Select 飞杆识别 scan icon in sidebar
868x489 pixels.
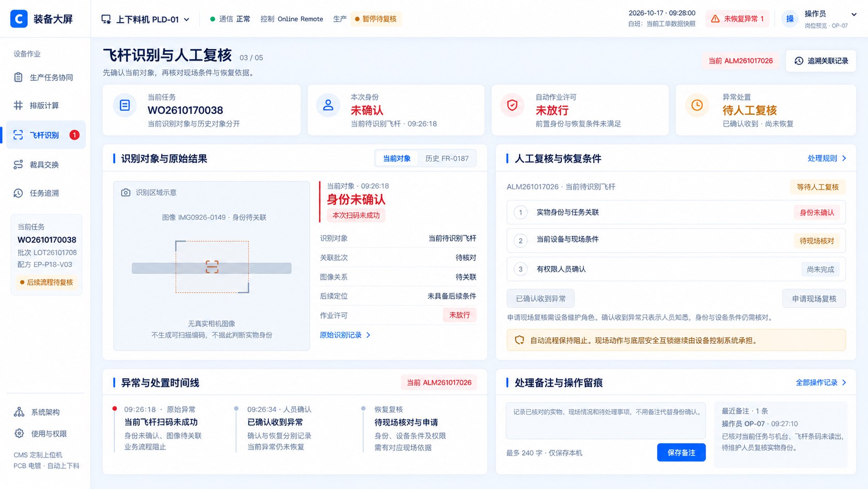click(18, 135)
